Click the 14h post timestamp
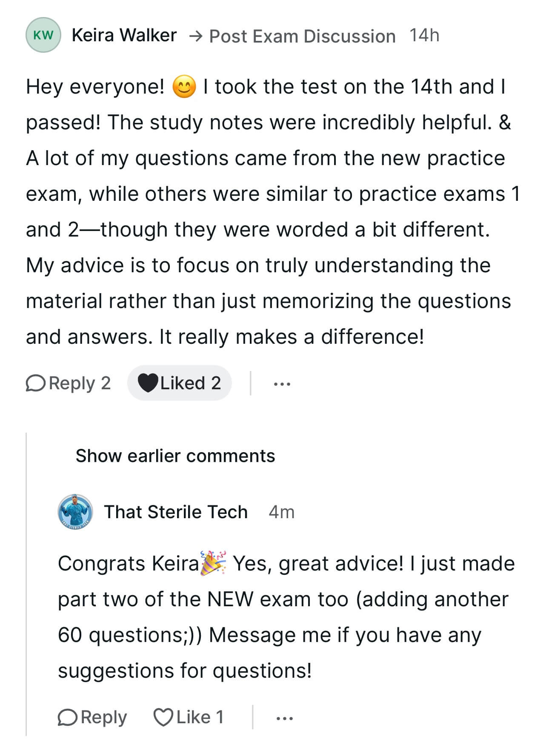 424,35
